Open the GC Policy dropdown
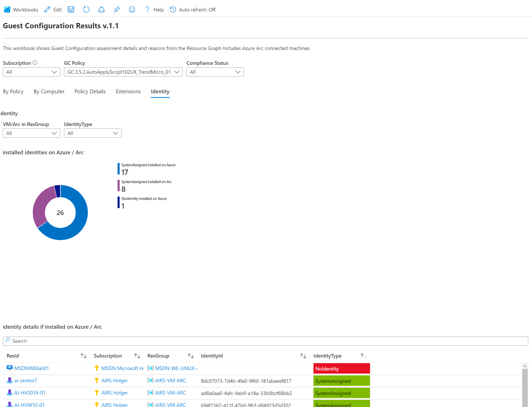532x407 pixels. tap(123, 72)
